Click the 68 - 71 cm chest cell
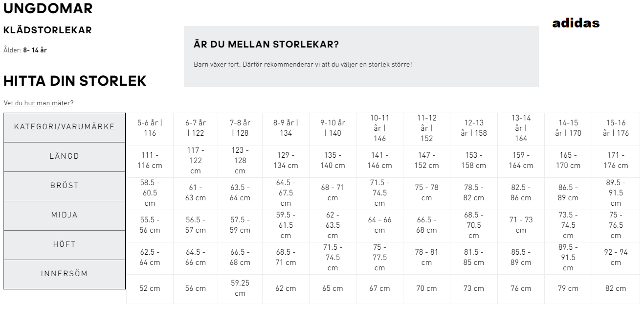Image resolution: width=644 pixels, height=311 pixels. 333,193
